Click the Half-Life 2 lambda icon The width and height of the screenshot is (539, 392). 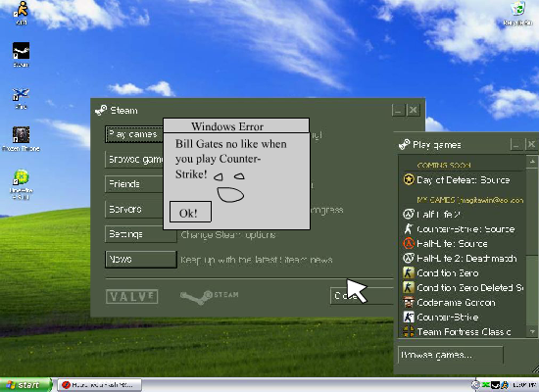tap(409, 215)
